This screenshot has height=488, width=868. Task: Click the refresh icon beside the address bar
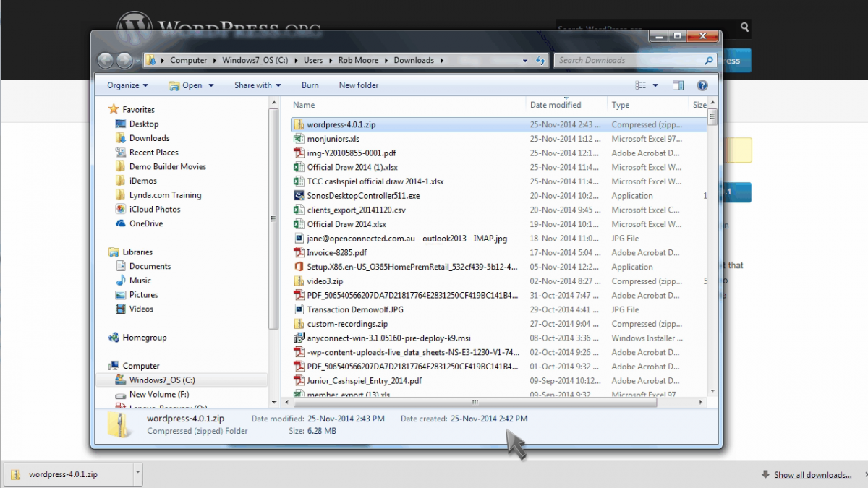coord(541,60)
